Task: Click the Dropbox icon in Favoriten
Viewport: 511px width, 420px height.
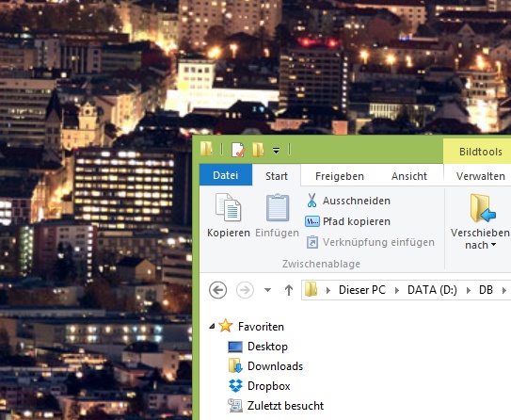Action: (235, 386)
